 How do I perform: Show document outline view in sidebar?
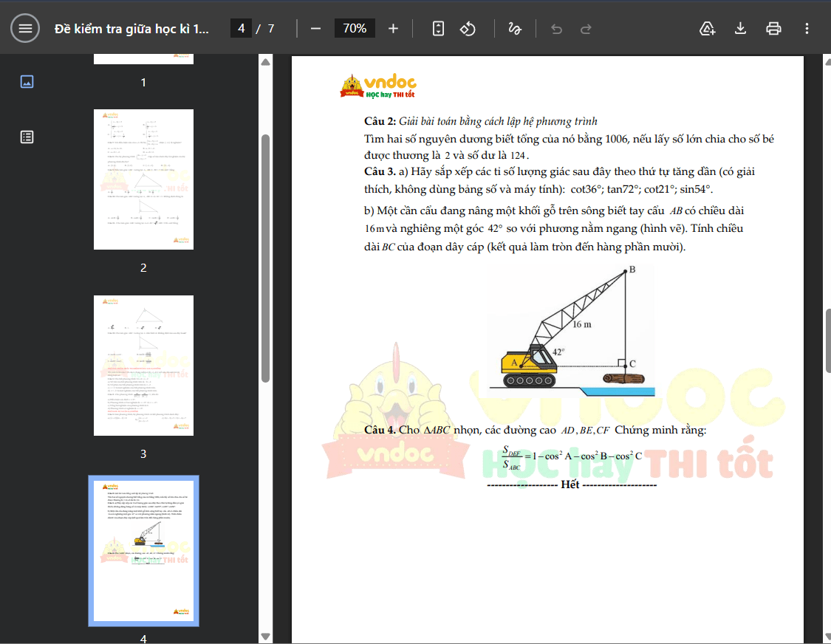click(27, 137)
